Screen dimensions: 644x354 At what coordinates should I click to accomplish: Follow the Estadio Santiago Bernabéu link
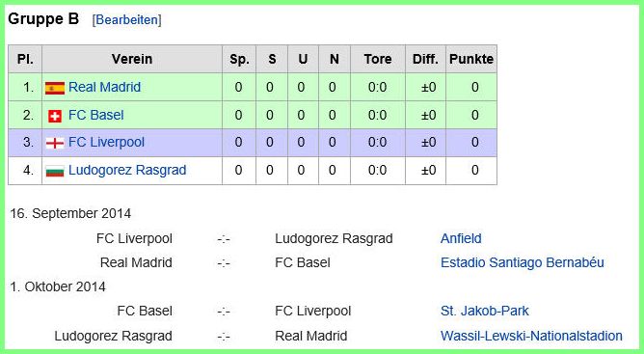(x=522, y=262)
